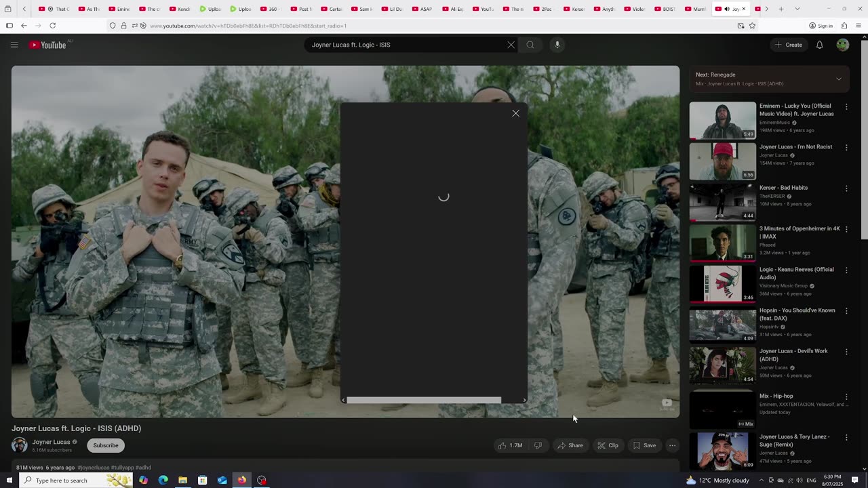The image size is (868, 488).
Task: Reload the page in browser toolbar
Action: 52,26
